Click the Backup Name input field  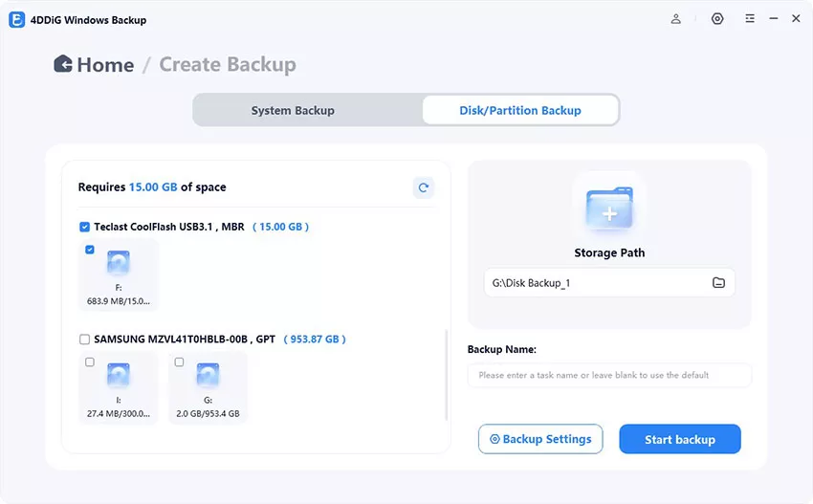point(609,375)
